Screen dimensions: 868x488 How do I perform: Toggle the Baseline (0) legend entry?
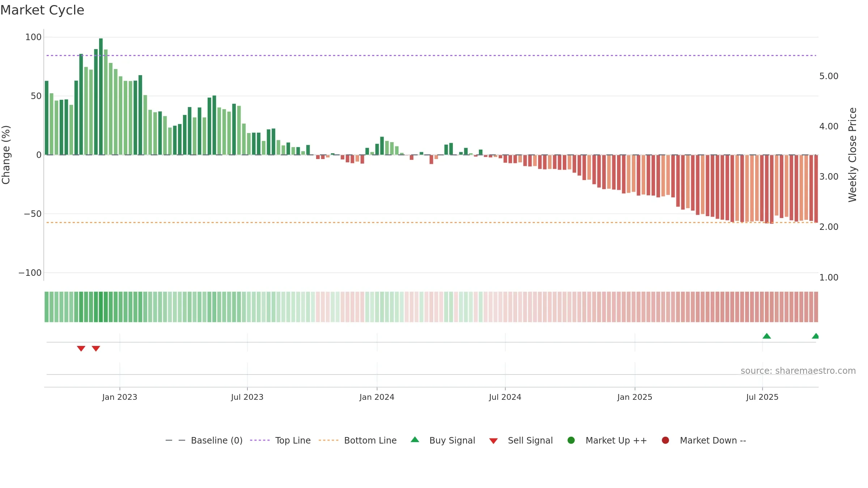coord(204,440)
